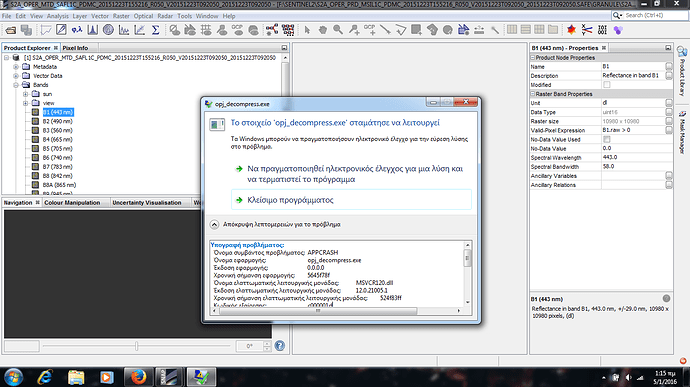This screenshot has height=387, width=690.
Task: Select the arrow Selection tool
Action: tap(307, 30)
